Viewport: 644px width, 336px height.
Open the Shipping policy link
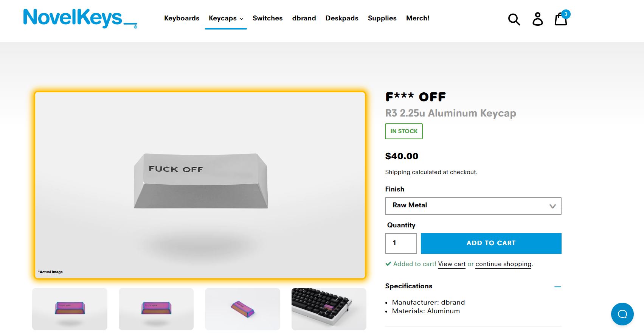pyautogui.click(x=397, y=172)
